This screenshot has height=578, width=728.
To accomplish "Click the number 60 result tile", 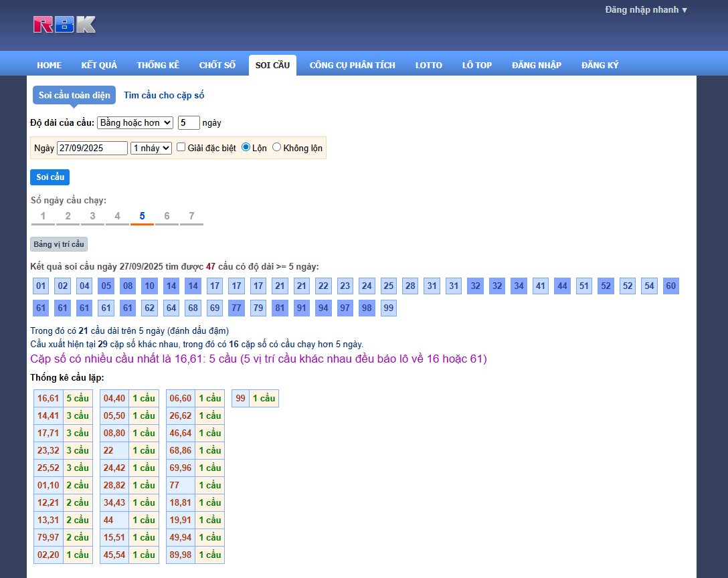I will pyautogui.click(x=671, y=286).
